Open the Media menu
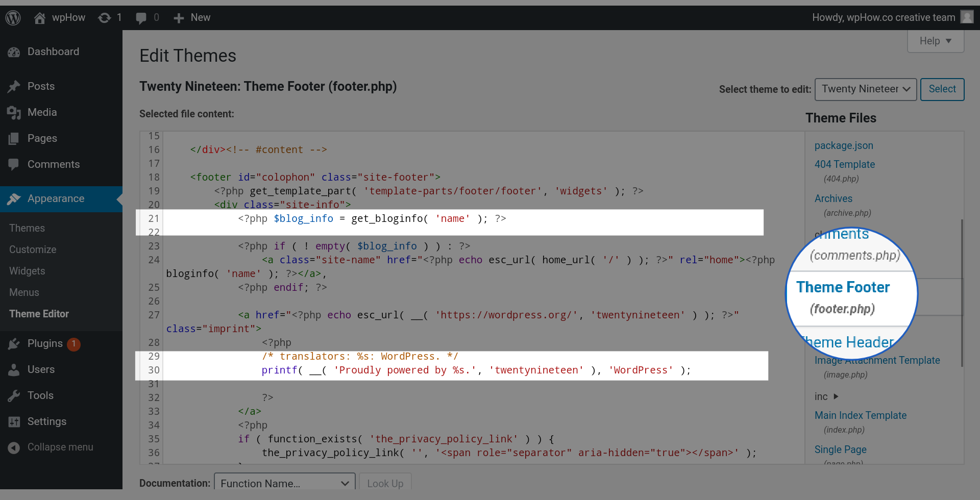Screen dimensions: 980x500 pos(42,112)
